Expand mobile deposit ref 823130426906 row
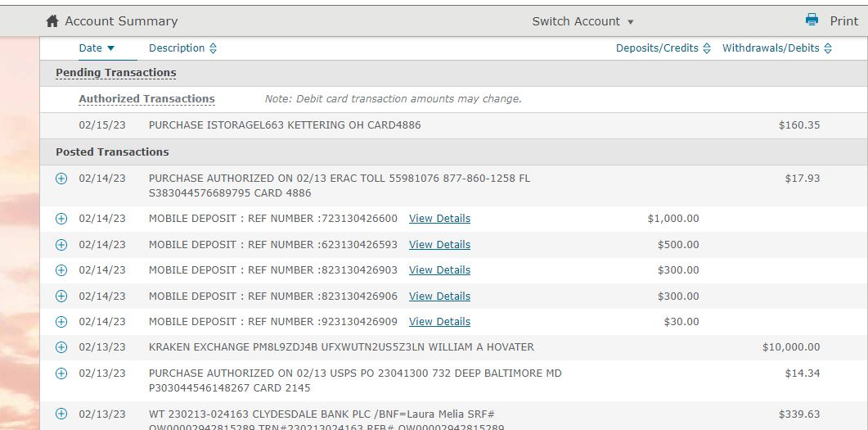Image resolution: width=868 pixels, height=430 pixels. (61, 296)
